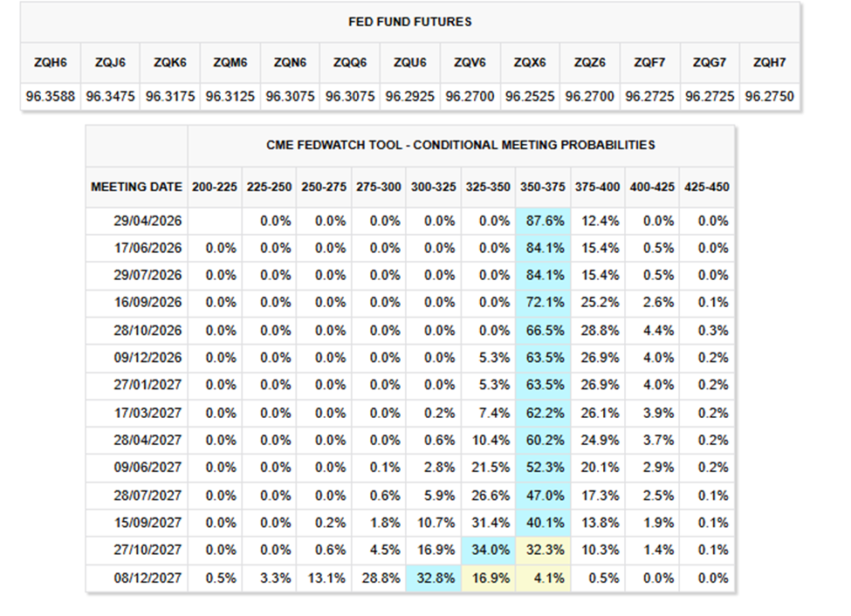Viewport: 851px width, 616px height.
Task: Click the 08/12/2027 meeting date row
Action: coord(148,578)
